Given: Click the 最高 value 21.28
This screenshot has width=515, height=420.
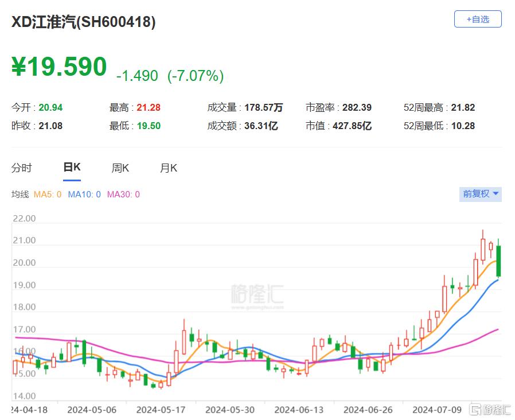Looking at the screenshot, I should [149, 107].
